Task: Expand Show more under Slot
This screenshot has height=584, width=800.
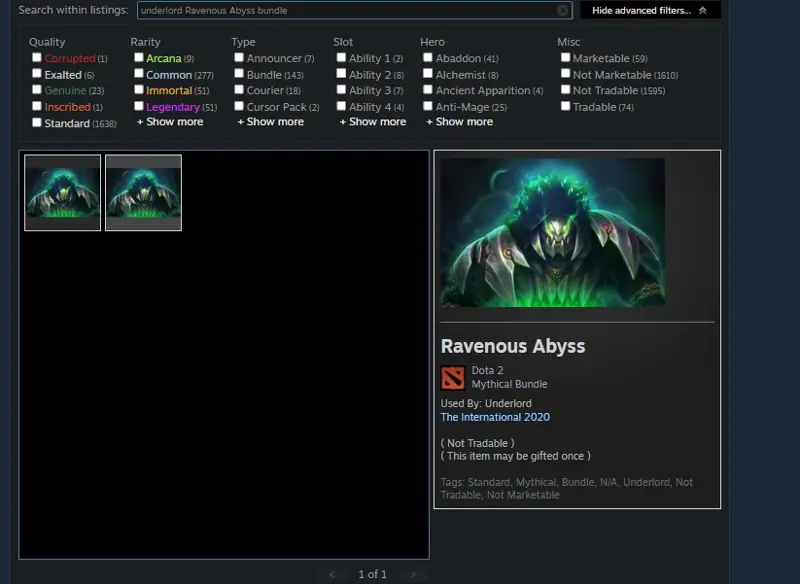Action: [x=373, y=122]
